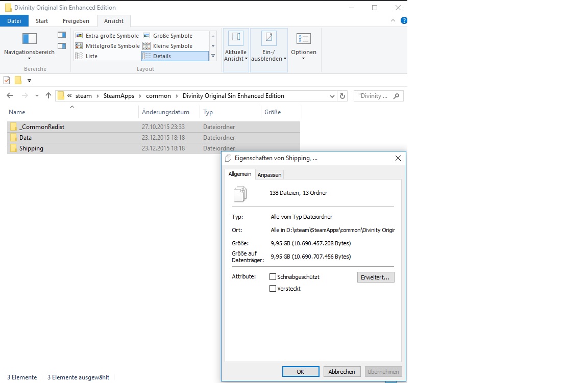Switch to Allgemein tab in properties

click(x=239, y=174)
